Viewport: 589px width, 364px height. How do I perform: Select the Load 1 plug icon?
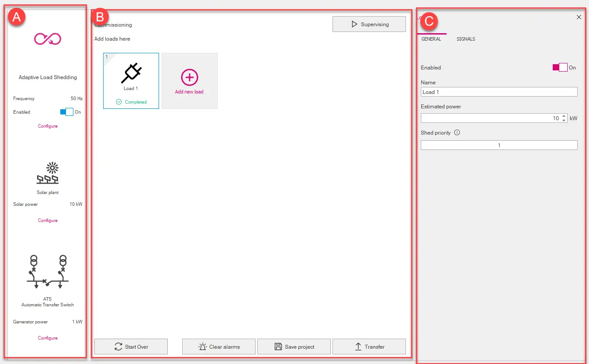(131, 73)
